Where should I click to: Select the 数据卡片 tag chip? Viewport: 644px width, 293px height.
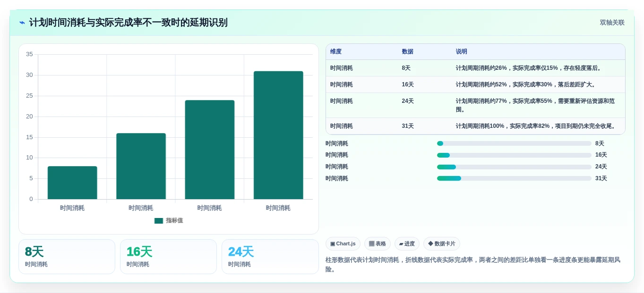442,244
